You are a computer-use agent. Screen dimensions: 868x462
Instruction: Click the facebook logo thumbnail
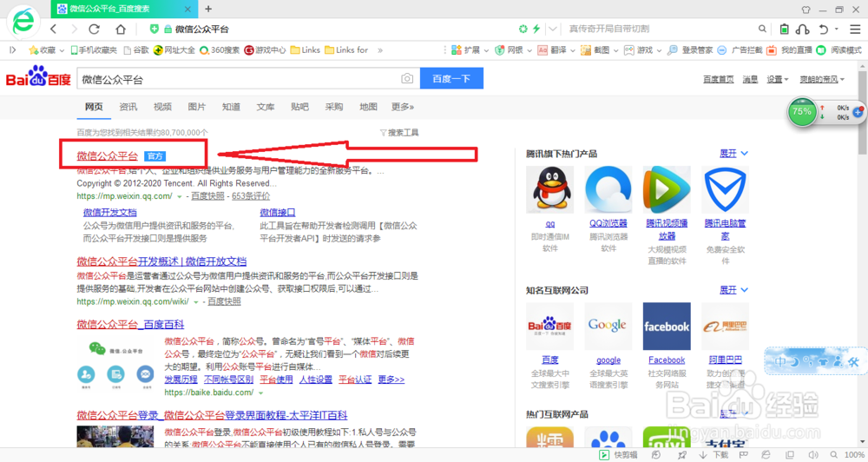(667, 326)
